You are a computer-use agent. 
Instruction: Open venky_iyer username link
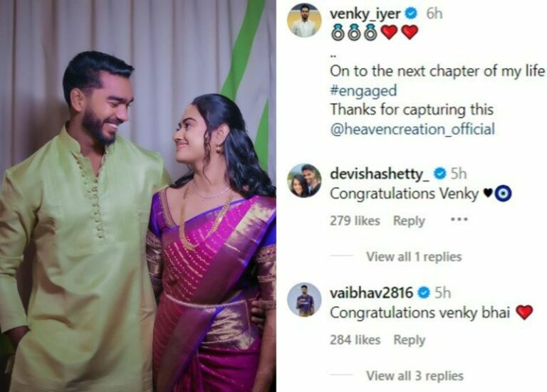(365, 14)
